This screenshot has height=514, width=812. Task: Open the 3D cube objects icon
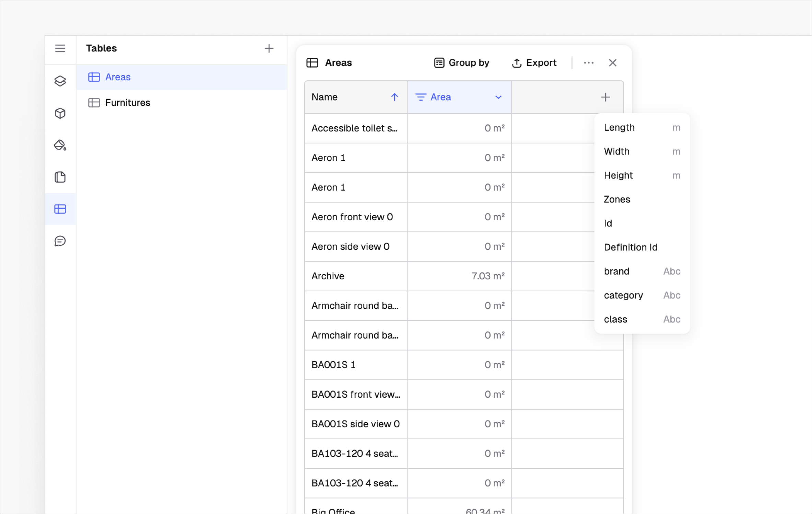[x=60, y=113]
